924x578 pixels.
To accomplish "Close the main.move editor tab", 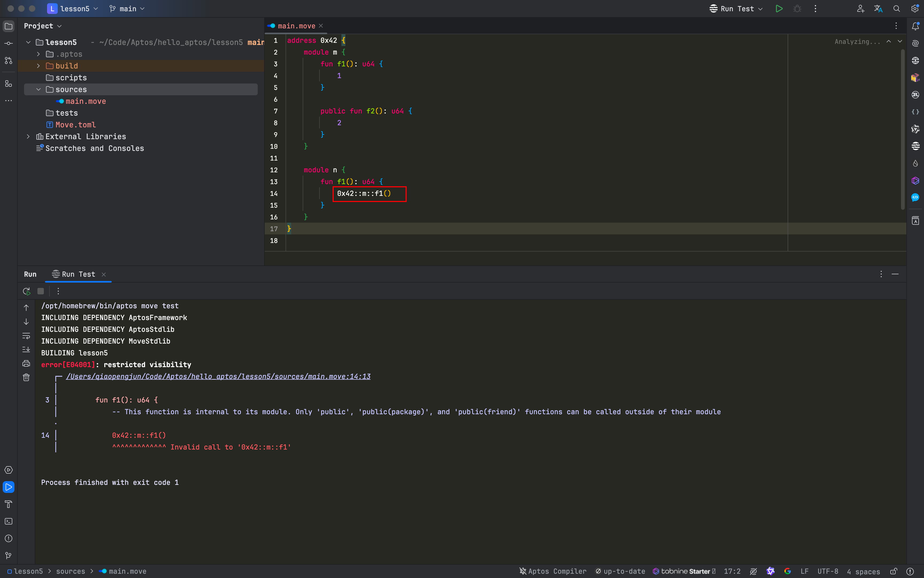I will [321, 26].
